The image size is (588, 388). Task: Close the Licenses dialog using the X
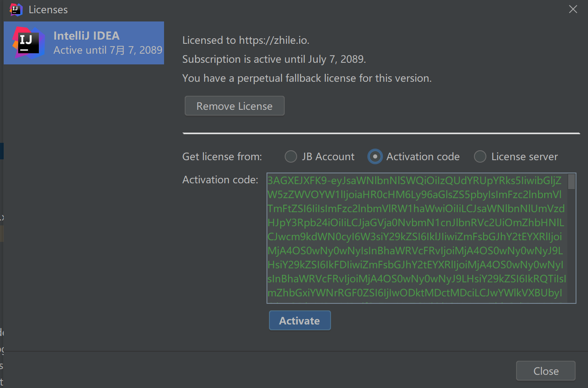pyautogui.click(x=573, y=9)
